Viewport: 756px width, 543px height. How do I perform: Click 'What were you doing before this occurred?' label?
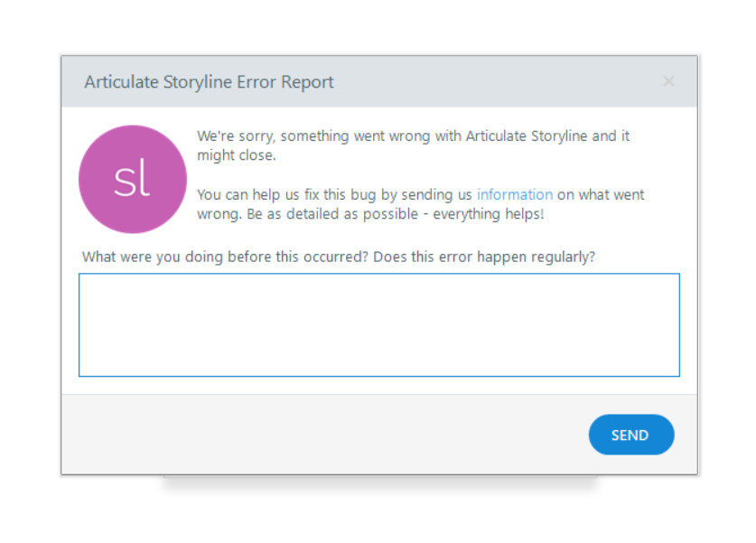click(x=225, y=257)
